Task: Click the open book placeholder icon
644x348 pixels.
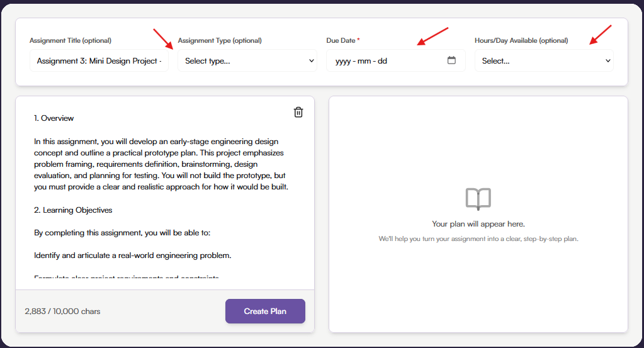Action: click(x=478, y=199)
